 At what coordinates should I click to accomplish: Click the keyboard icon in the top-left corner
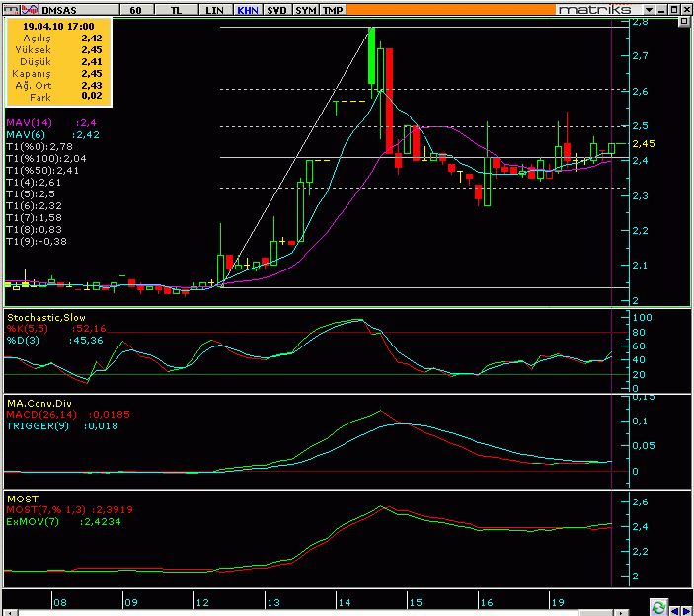tap(9, 8)
